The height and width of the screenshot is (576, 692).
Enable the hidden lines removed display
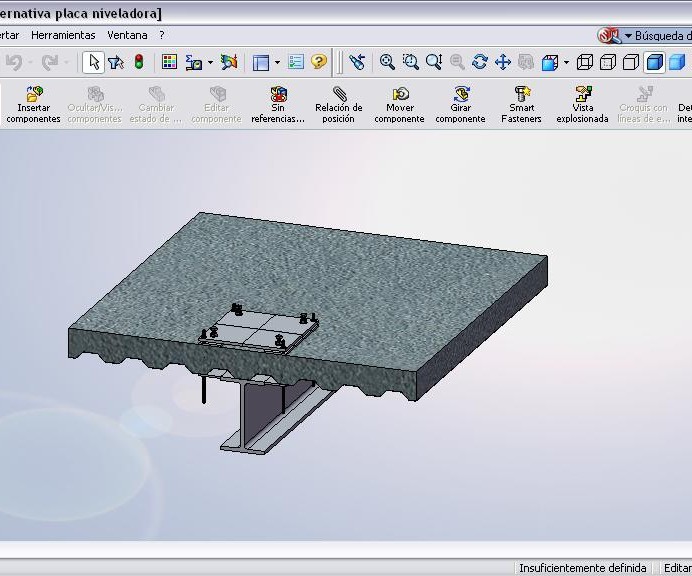coord(631,62)
